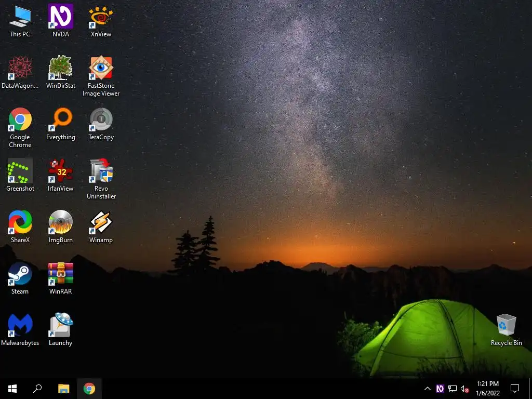Select the Recycle Bin icon

[x=506, y=330]
